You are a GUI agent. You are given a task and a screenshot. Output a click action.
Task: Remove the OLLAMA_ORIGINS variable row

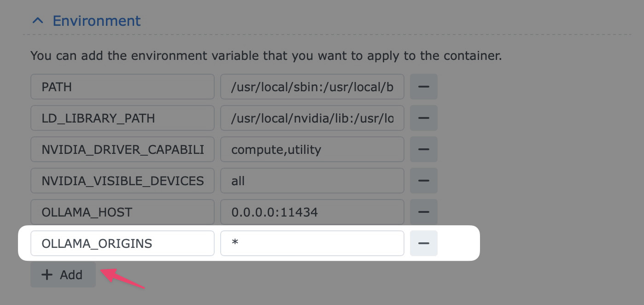pyautogui.click(x=423, y=243)
